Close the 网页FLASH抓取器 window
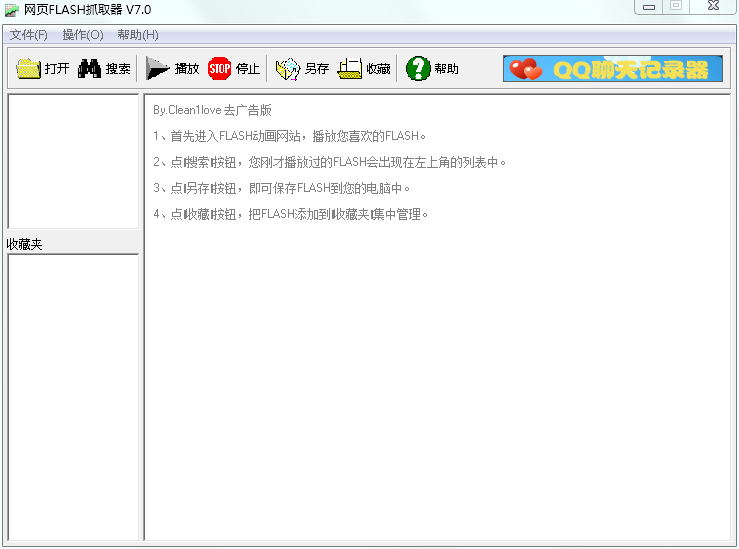This screenshot has height=549, width=739. (x=714, y=6)
